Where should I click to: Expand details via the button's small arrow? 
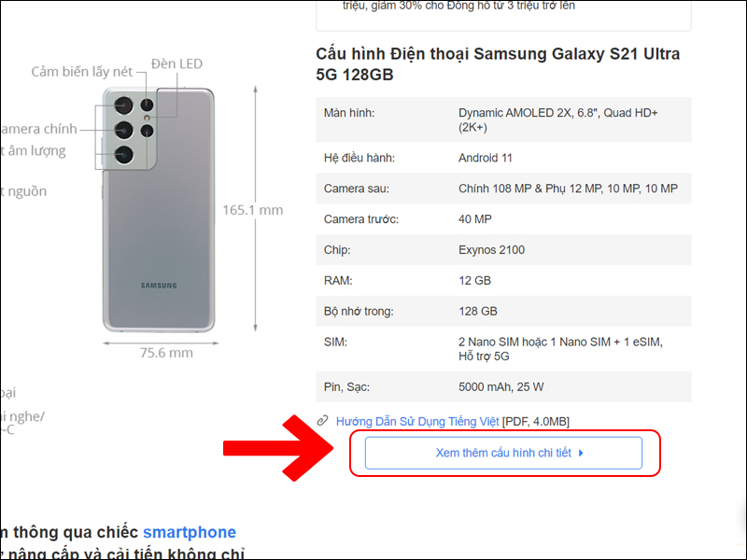click(x=581, y=453)
